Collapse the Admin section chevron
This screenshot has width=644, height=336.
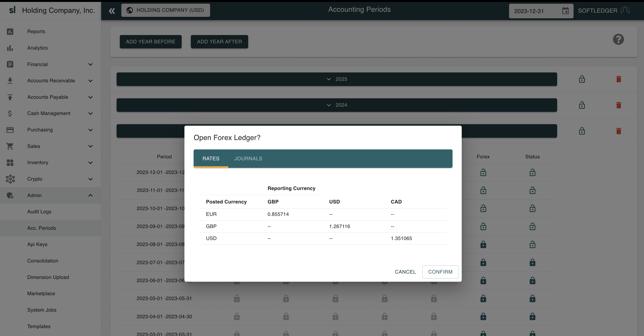[91, 195]
